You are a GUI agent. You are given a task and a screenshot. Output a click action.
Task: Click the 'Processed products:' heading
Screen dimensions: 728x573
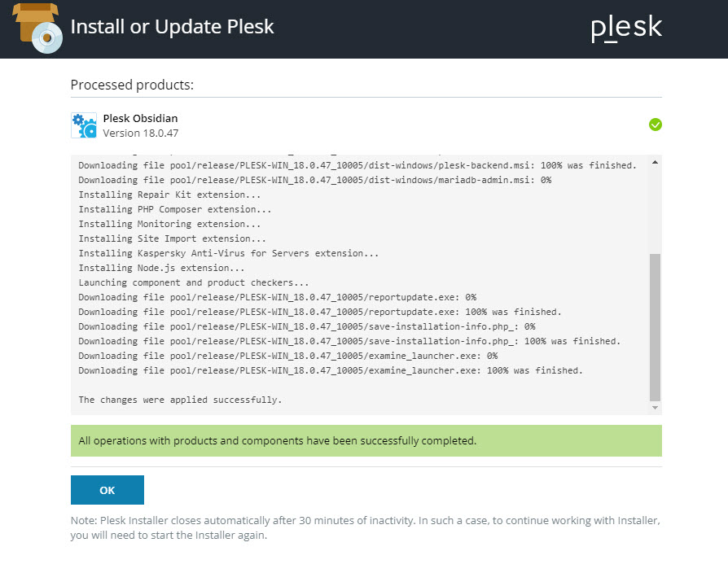[x=132, y=85]
